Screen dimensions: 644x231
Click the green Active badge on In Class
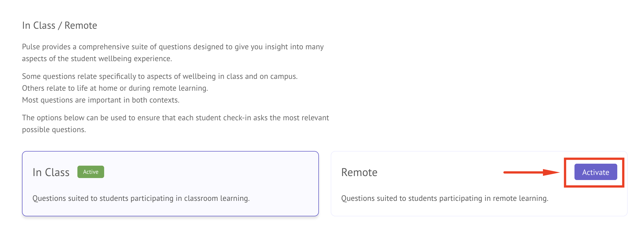91,172
